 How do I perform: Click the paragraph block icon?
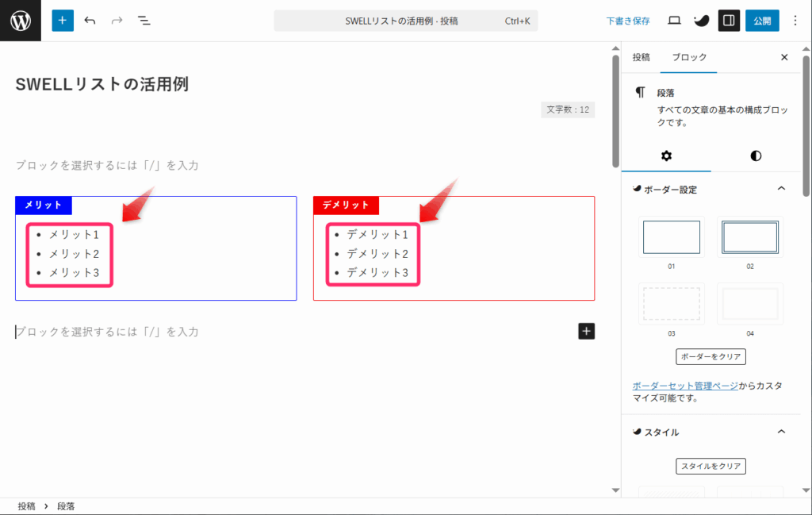tap(641, 93)
